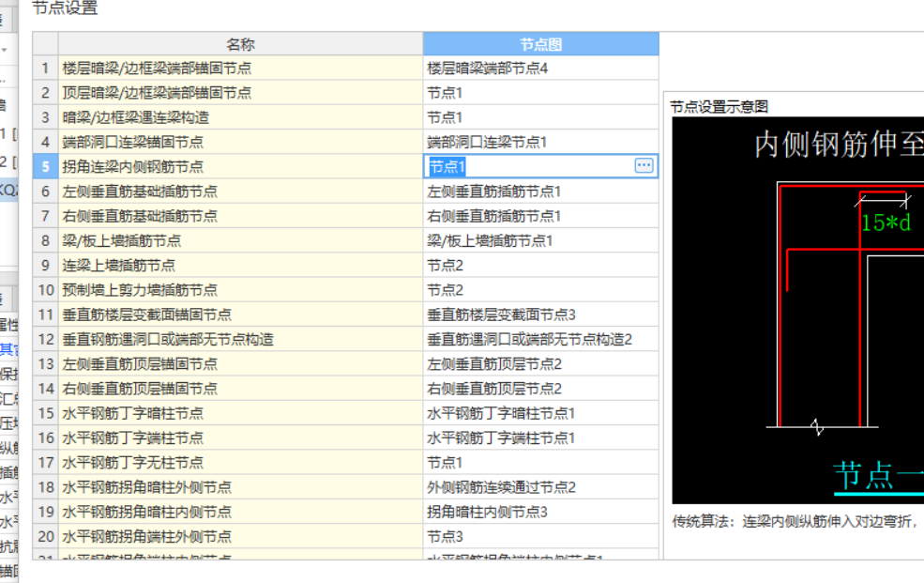This screenshot has height=583, width=924.
Task: Click the 名称 column header
Action: 240,44
